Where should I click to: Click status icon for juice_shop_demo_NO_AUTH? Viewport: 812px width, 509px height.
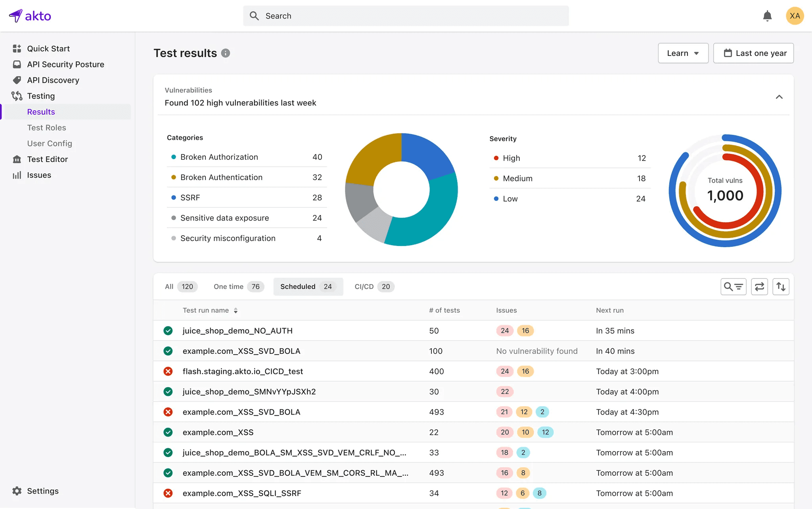coord(168,330)
